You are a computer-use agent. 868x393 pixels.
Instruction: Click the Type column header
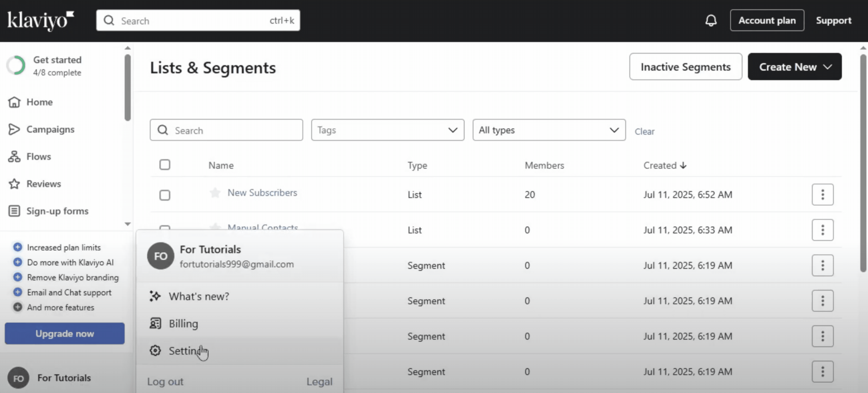(x=417, y=165)
